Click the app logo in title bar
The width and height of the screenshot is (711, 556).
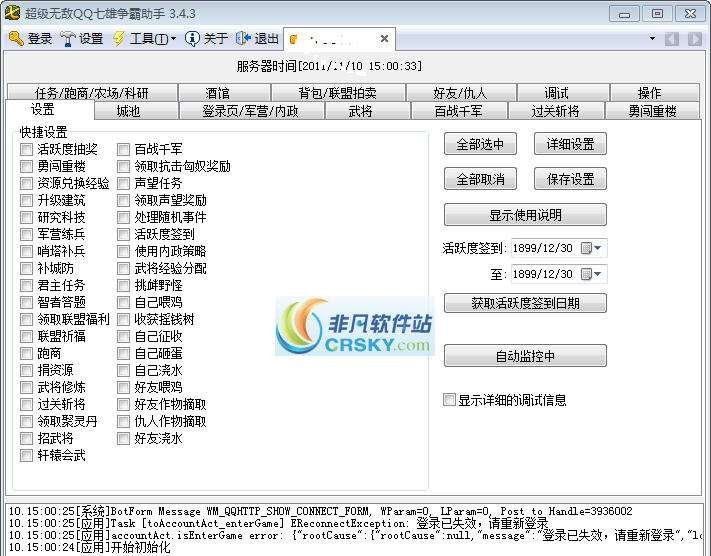click(x=12, y=13)
